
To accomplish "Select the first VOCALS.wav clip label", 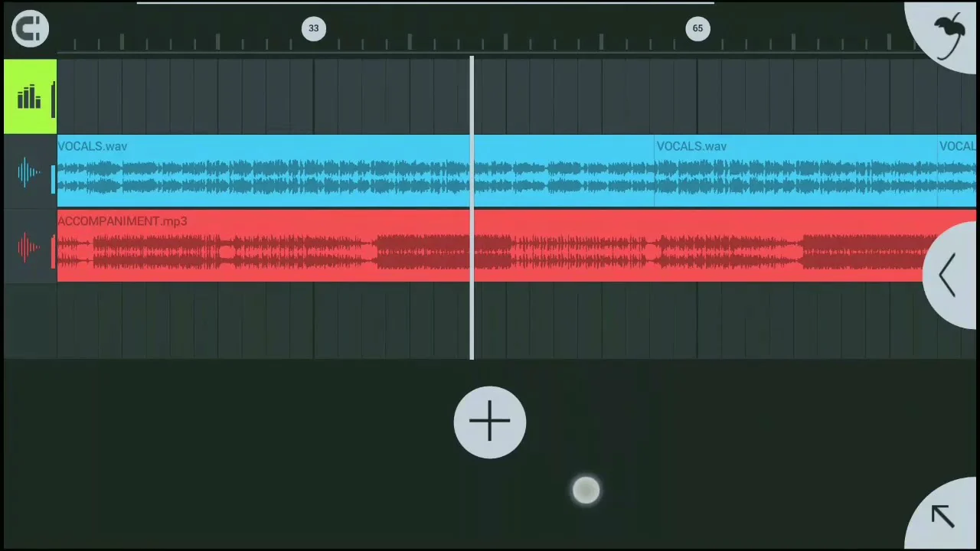I will [93, 146].
